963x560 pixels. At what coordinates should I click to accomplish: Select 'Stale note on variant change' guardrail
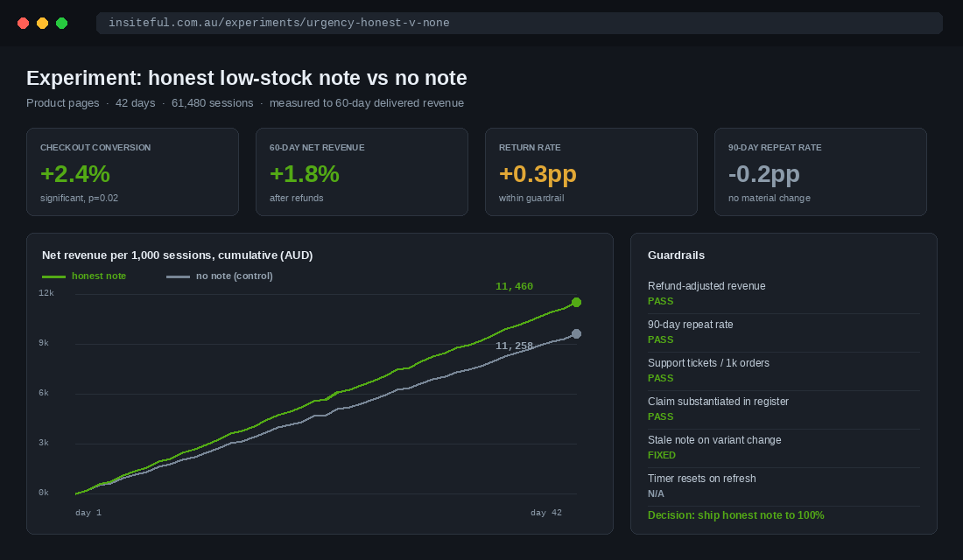click(784, 448)
